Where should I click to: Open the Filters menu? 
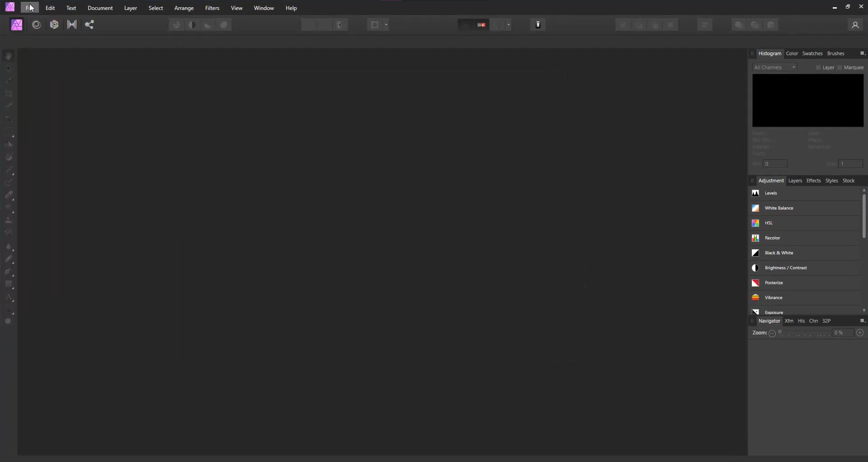tap(212, 8)
